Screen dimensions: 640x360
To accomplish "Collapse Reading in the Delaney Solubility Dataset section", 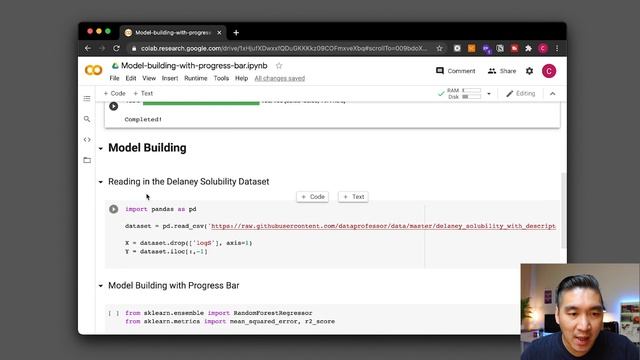I will point(101,182).
